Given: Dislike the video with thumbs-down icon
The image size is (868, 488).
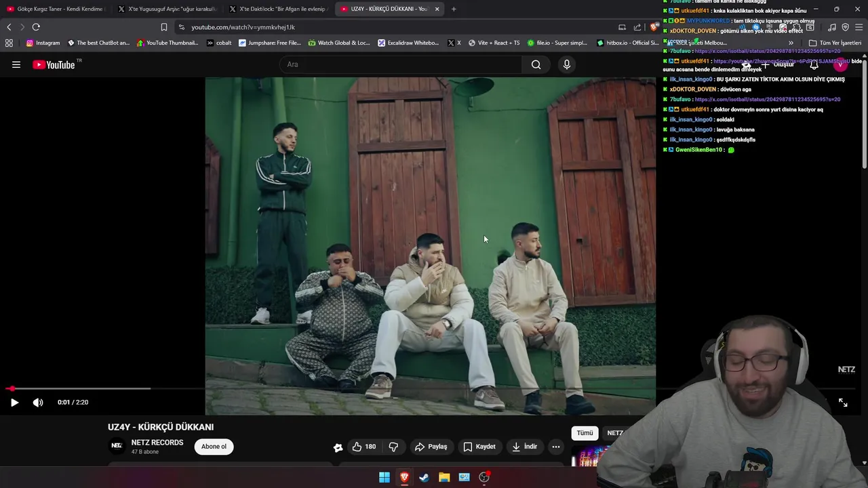Looking at the screenshot, I should [393, 447].
